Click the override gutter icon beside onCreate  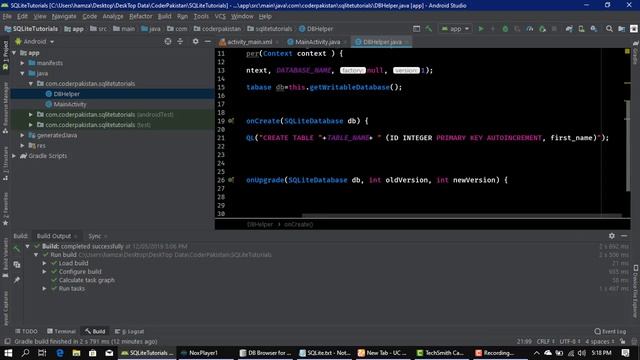[x=231, y=121]
